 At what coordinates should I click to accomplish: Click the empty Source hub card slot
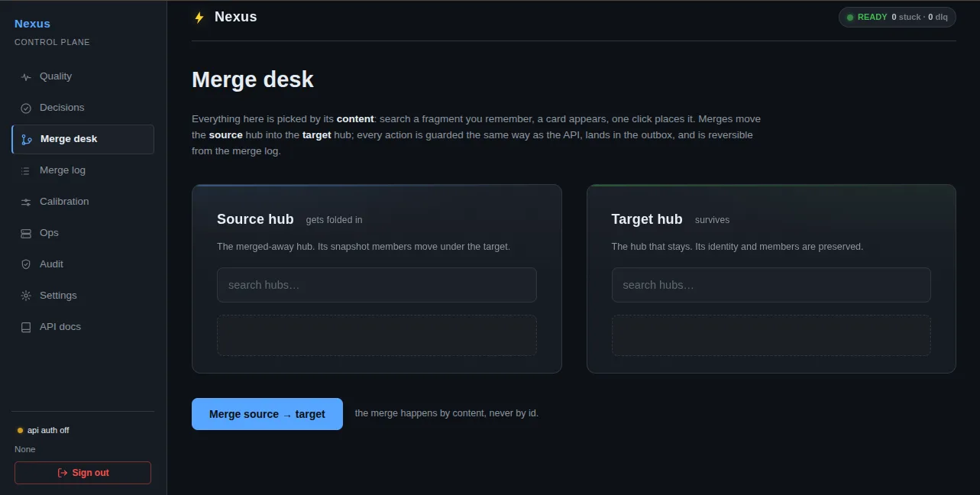coord(377,335)
